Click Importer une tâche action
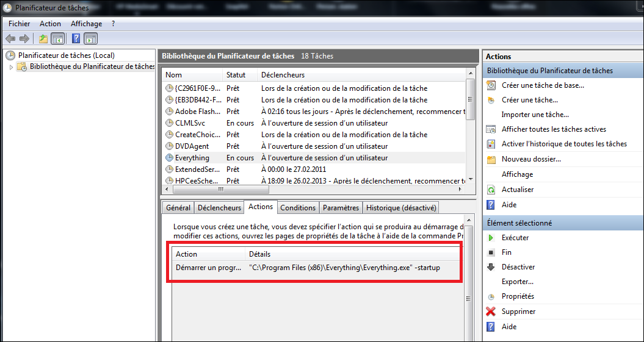The height and width of the screenshot is (342, 644). 535,115
